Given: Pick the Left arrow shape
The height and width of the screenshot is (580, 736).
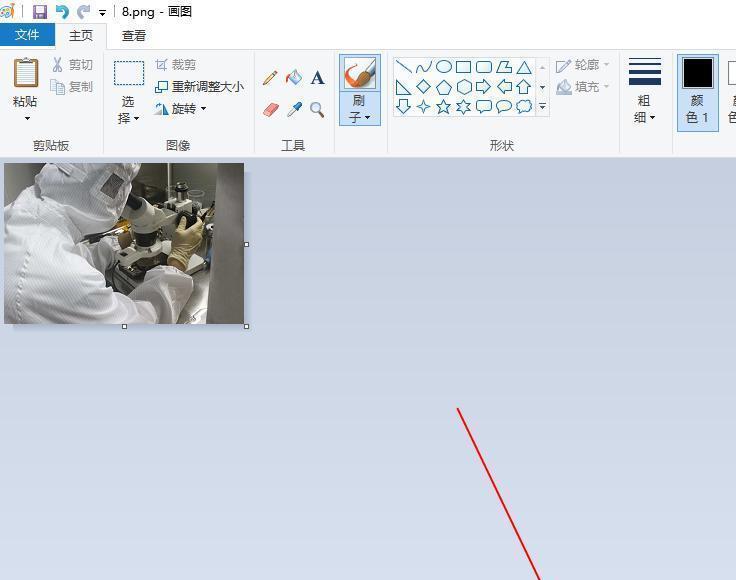Looking at the screenshot, I should (x=504, y=87).
